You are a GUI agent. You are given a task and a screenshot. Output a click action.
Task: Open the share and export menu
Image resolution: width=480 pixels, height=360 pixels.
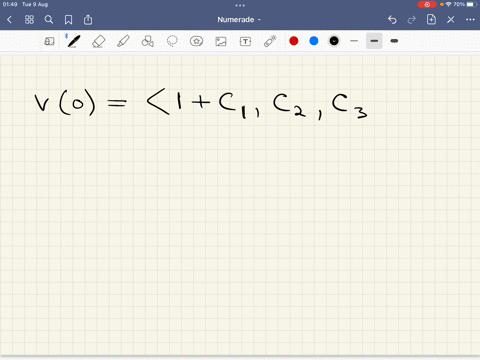88,20
